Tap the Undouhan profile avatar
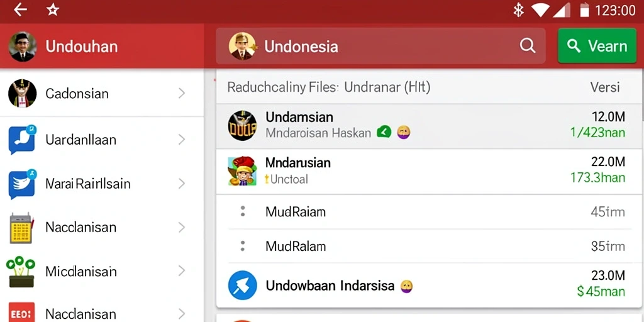This screenshot has height=322, width=644. click(23, 47)
